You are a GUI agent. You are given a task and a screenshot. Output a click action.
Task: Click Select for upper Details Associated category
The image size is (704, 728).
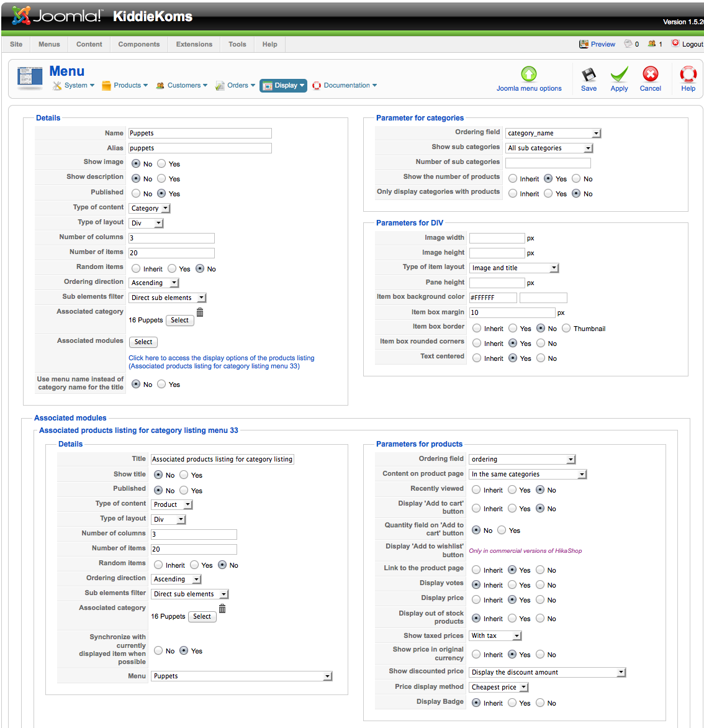(x=179, y=321)
